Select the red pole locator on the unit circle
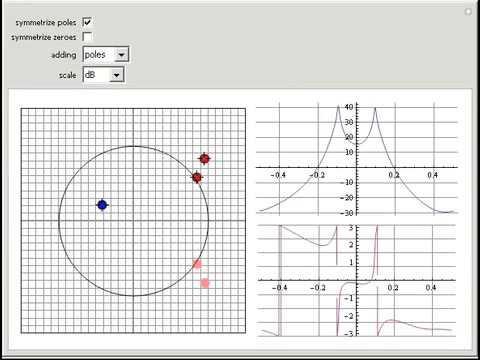480x360 pixels. coord(197,178)
